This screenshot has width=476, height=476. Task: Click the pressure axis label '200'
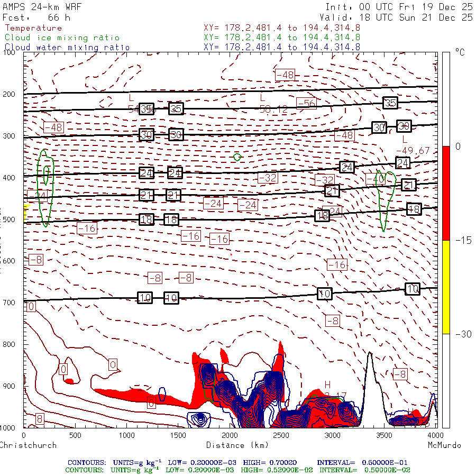[9, 95]
